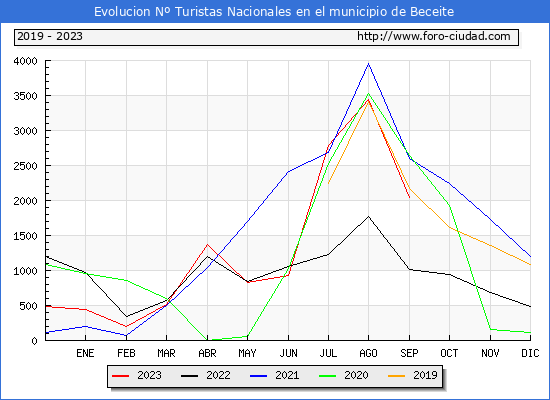
Task: Click the 'ENE' month axis label
Action: point(85,353)
